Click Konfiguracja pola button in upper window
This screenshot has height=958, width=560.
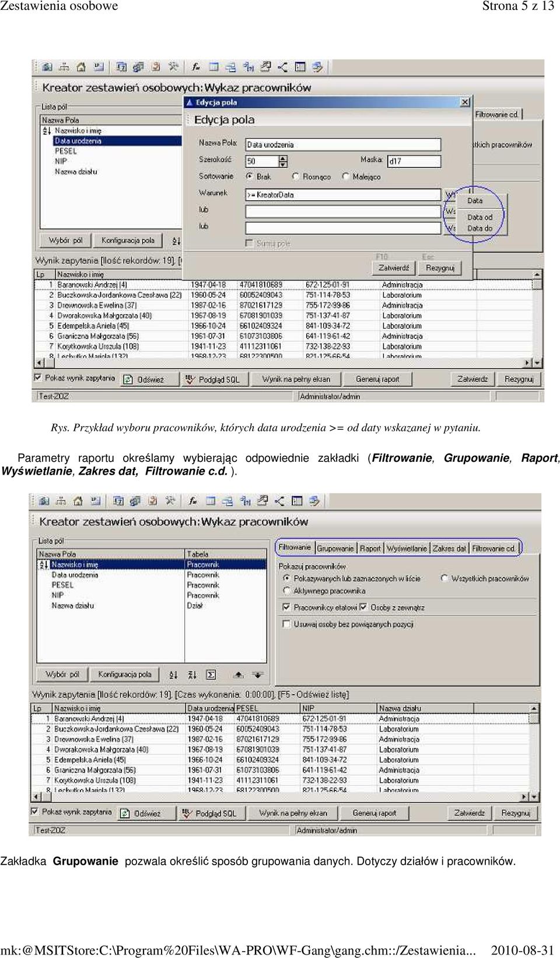coord(128,241)
